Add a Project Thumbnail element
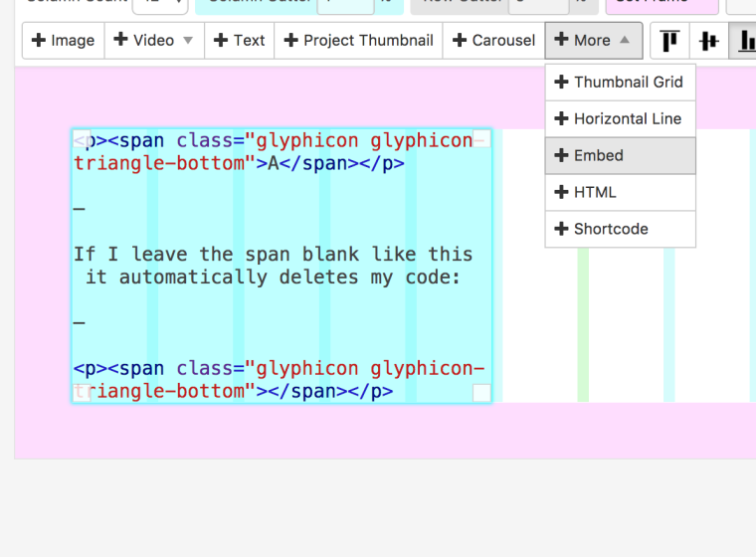This screenshot has width=756, height=557. pos(358,41)
